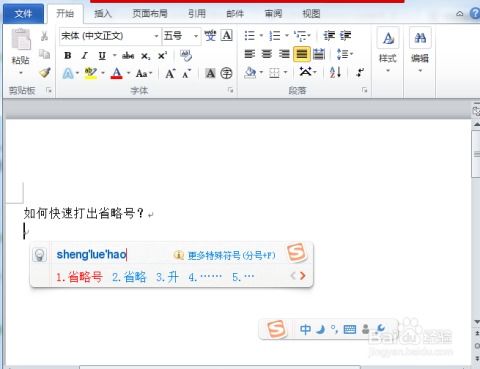Screen dimensions: 480x369
Task: Click the sort A-Z icon
Action: 335,72
